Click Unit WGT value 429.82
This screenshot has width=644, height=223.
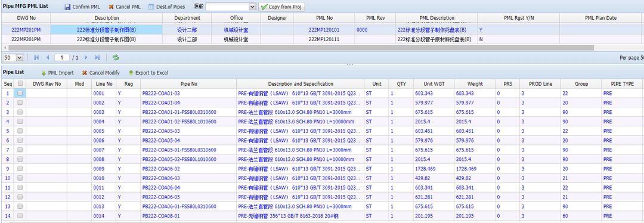click(x=423, y=178)
